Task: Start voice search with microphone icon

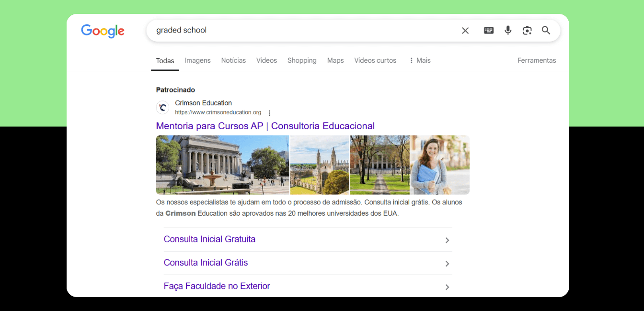Action: [x=508, y=31]
